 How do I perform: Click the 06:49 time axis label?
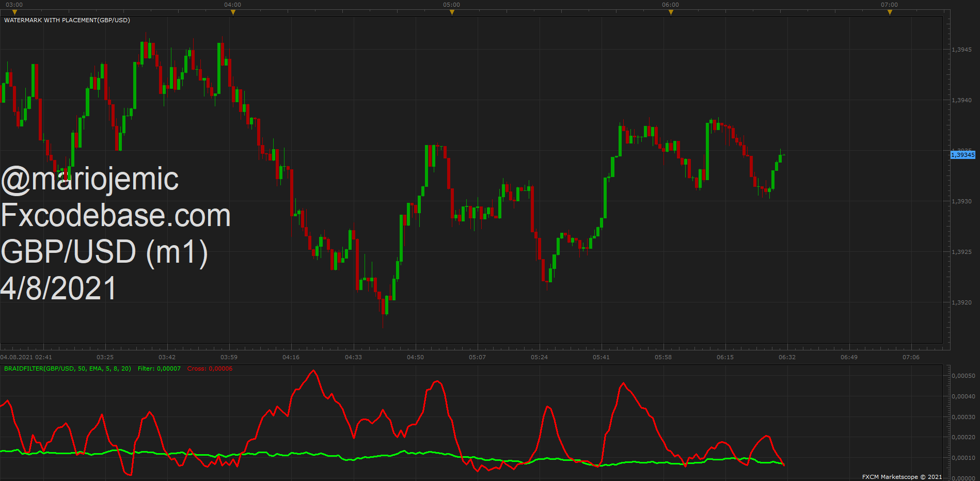click(849, 357)
